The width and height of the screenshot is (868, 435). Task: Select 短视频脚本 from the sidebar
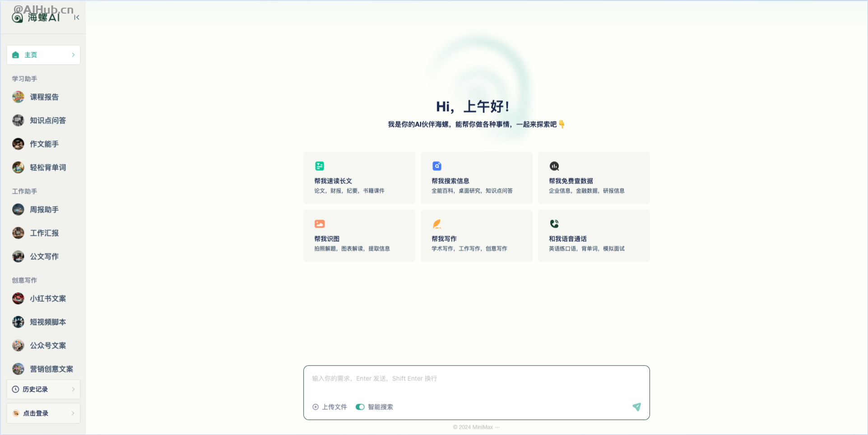point(18,322)
